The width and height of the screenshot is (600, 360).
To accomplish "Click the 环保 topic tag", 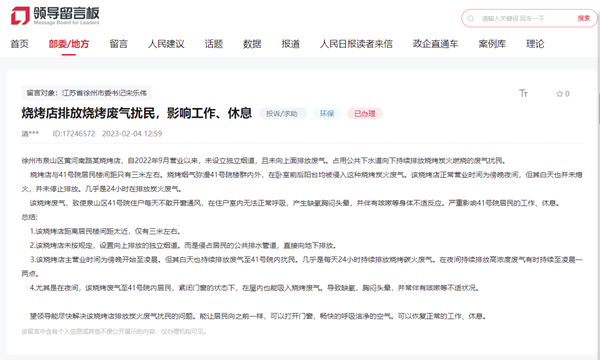I will pyautogui.click(x=327, y=114).
